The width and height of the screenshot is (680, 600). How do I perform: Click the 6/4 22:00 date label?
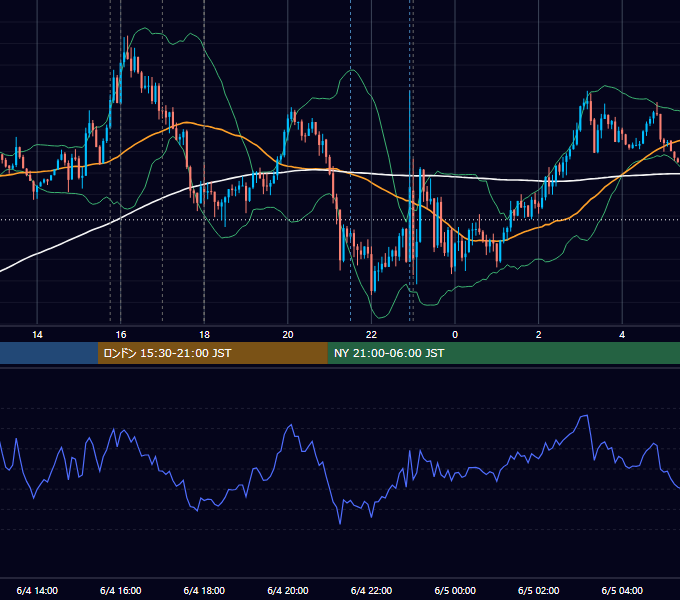(371, 590)
